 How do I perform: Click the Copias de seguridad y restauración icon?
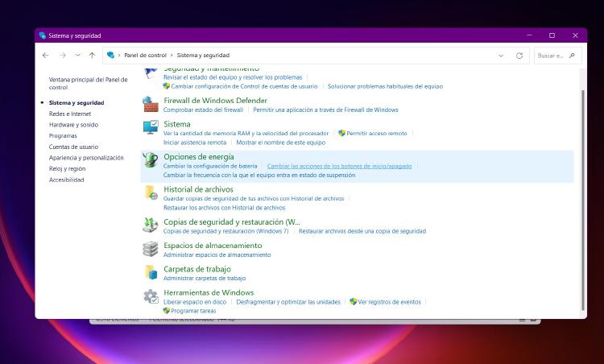tap(151, 225)
